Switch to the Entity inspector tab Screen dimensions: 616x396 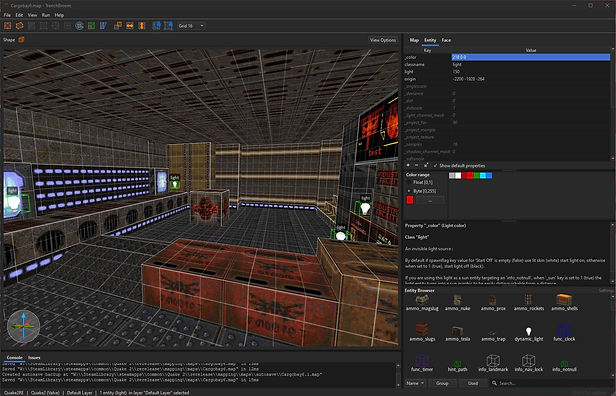coord(430,40)
